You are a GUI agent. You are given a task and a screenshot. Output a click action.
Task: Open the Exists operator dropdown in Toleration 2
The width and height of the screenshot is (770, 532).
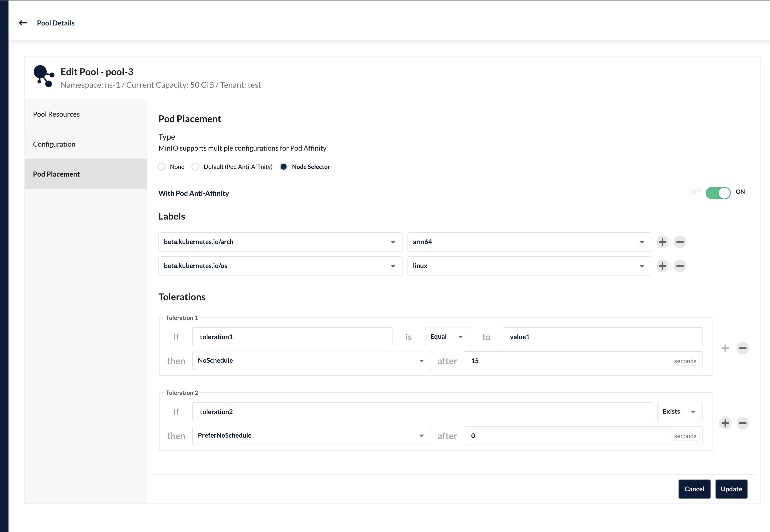pyautogui.click(x=679, y=412)
